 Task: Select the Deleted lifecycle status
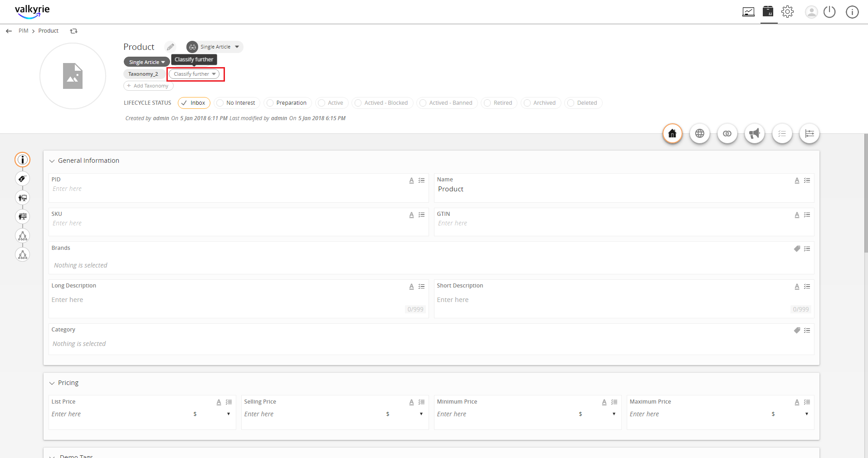583,103
